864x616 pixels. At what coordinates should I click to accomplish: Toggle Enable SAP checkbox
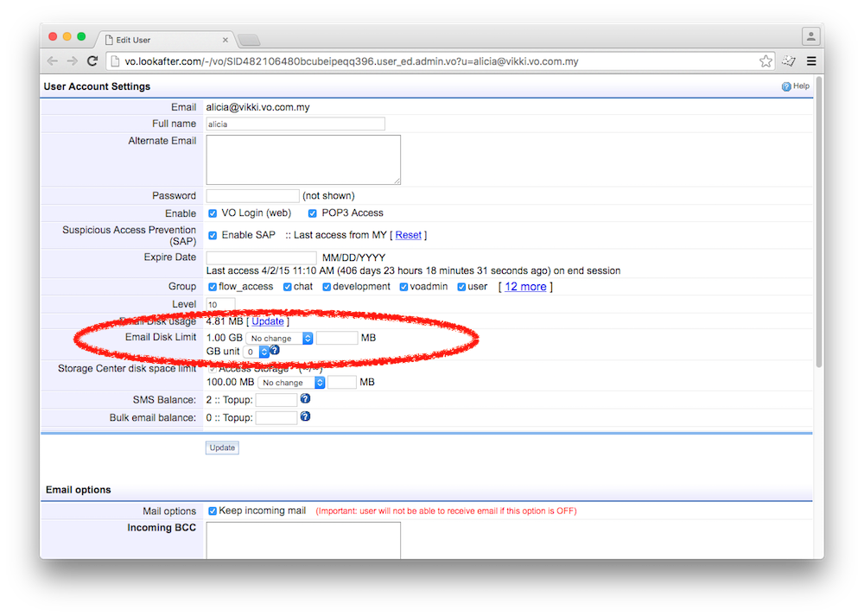click(213, 235)
